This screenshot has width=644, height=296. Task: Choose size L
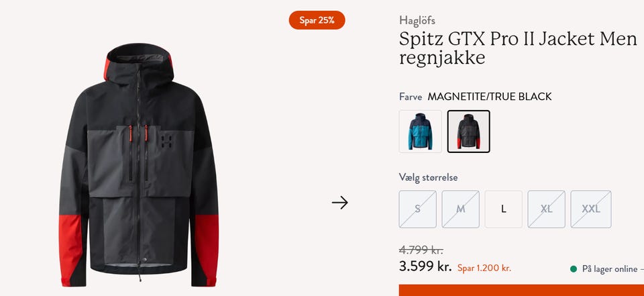504,209
